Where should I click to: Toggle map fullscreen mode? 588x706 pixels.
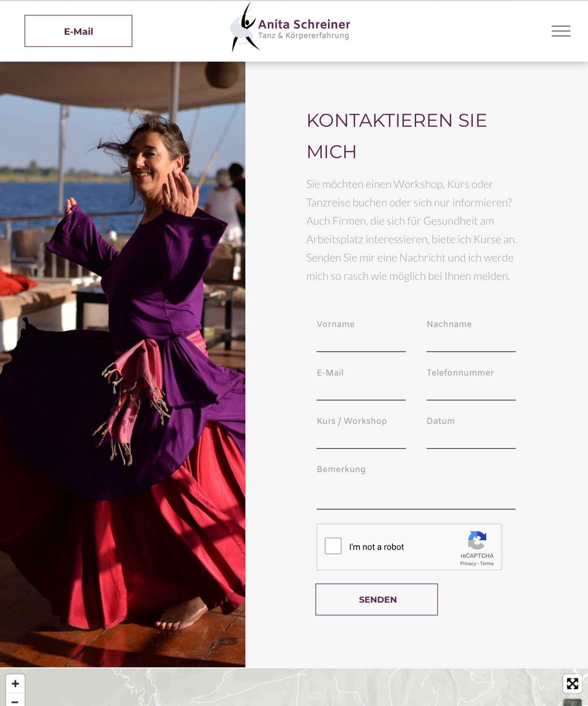[x=572, y=683]
